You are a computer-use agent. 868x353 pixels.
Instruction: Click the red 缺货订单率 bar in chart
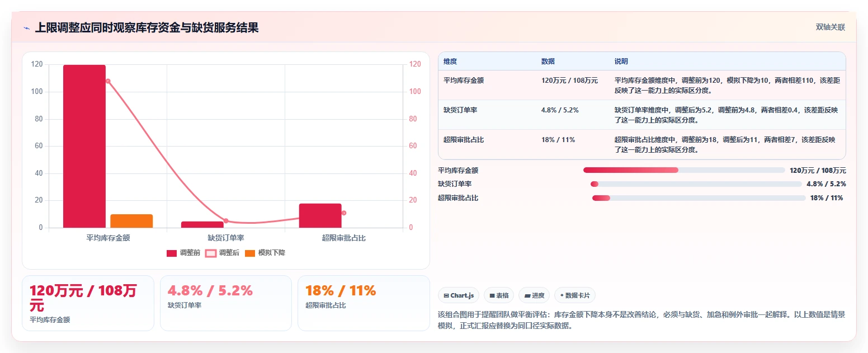coord(202,224)
